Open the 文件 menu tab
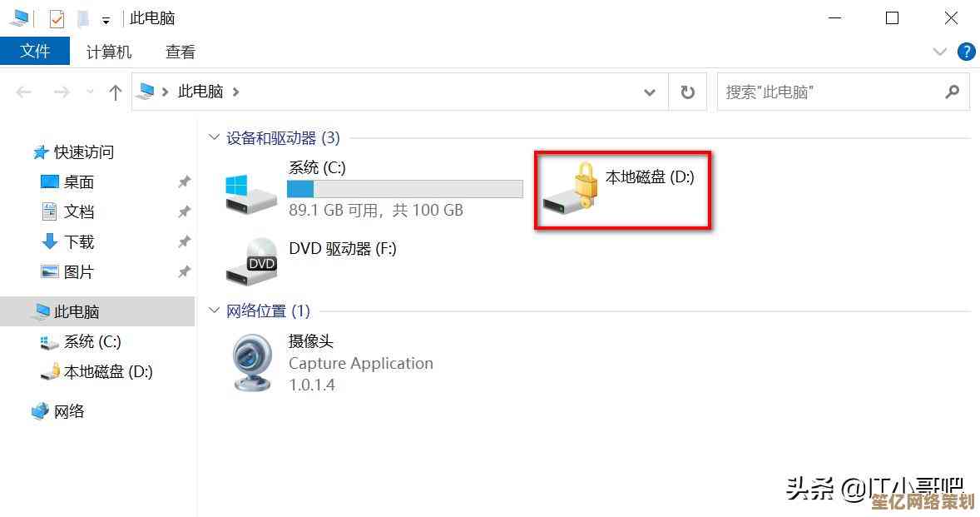The image size is (980, 517). point(34,52)
